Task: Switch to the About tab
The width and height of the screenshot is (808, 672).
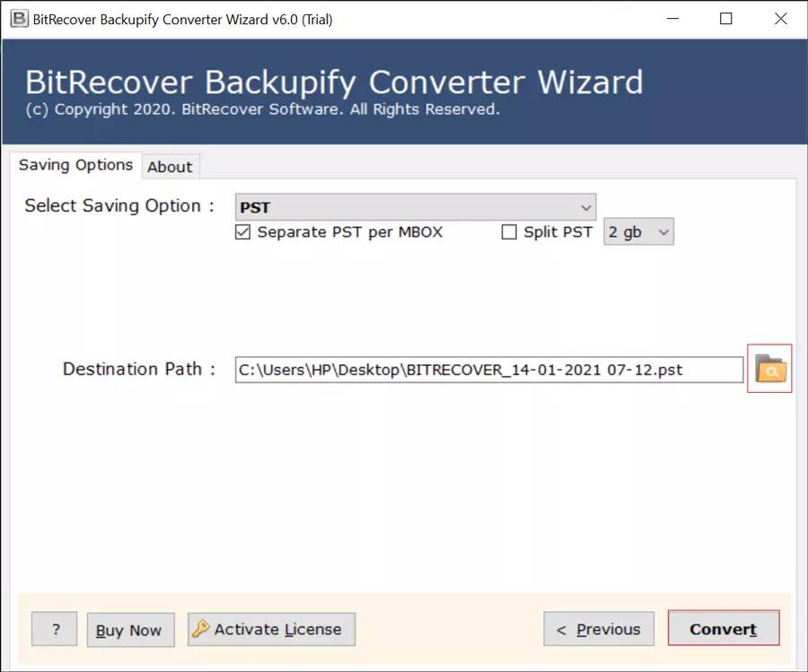Action: [170, 167]
